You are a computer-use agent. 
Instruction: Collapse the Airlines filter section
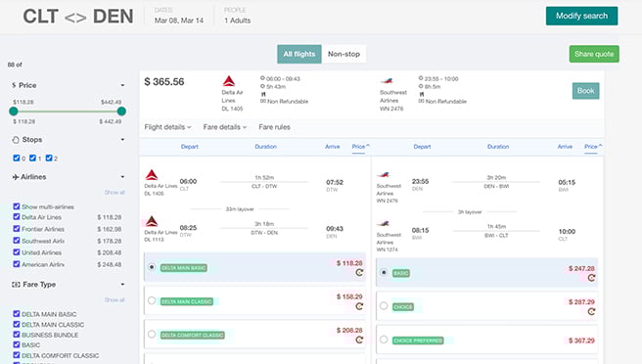[122, 177]
